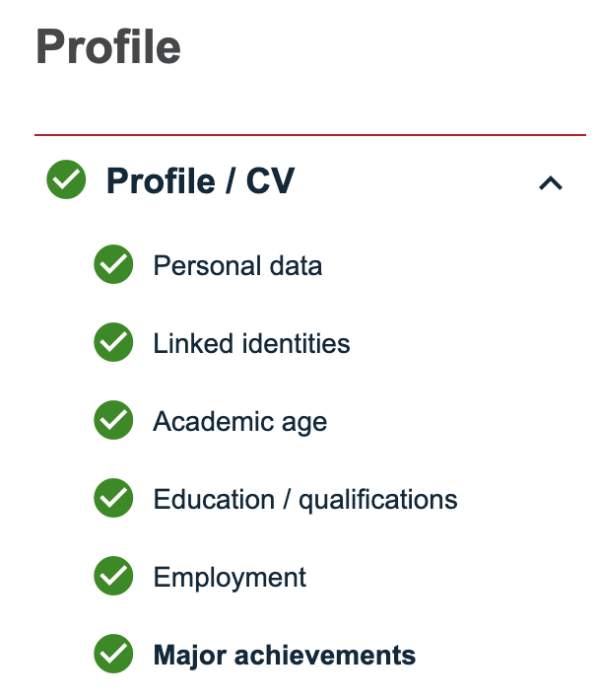Collapse the Profile / CV section chevron

pyautogui.click(x=551, y=182)
